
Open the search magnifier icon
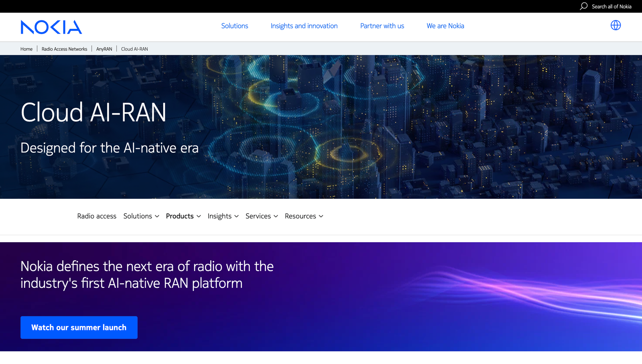tap(584, 6)
